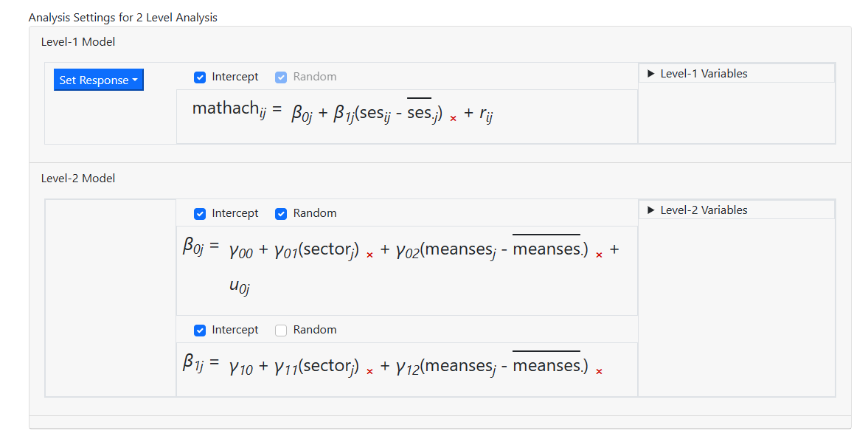
Task: Expand the Level-1 Variables list
Action: click(697, 74)
